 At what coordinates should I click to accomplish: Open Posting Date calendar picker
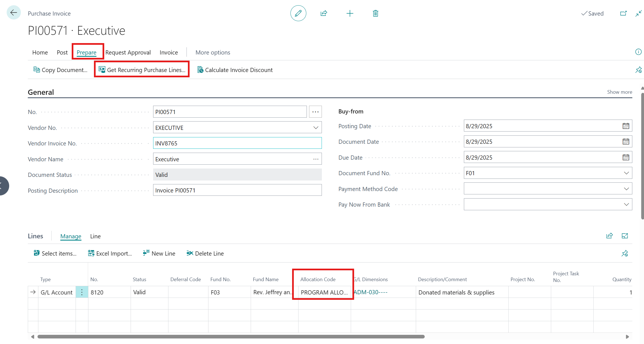point(626,126)
